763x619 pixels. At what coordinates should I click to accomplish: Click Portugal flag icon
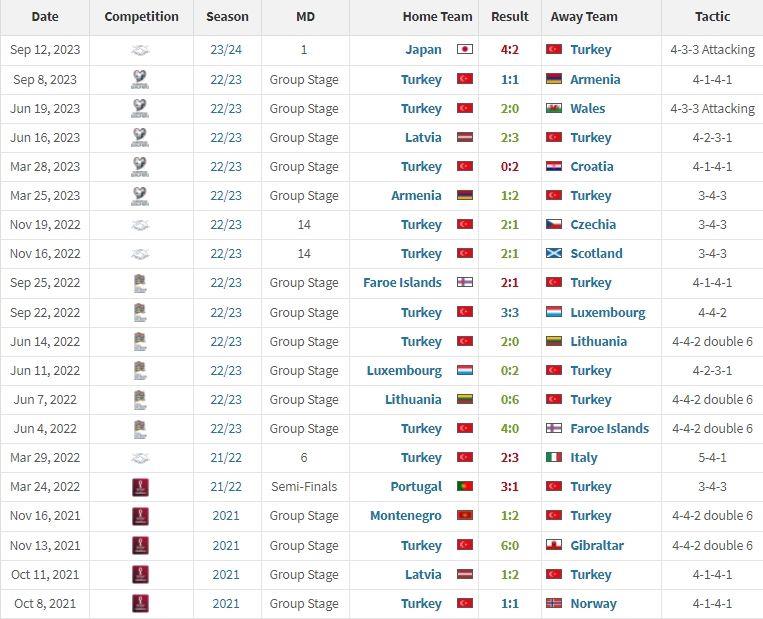coord(465,486)
